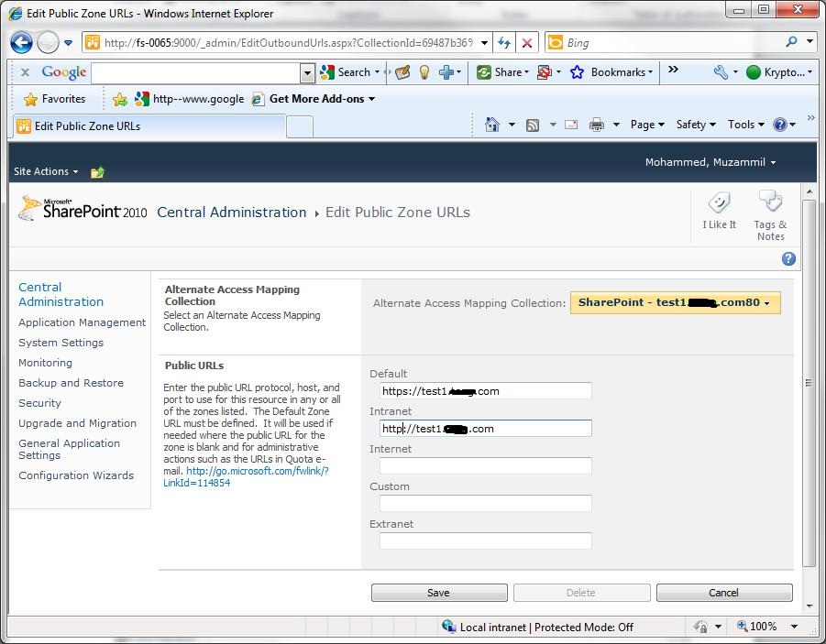This screenshot has width=826, height=644.
Task: Open Get More Add-ons dropdown
Action: point(314,99)
